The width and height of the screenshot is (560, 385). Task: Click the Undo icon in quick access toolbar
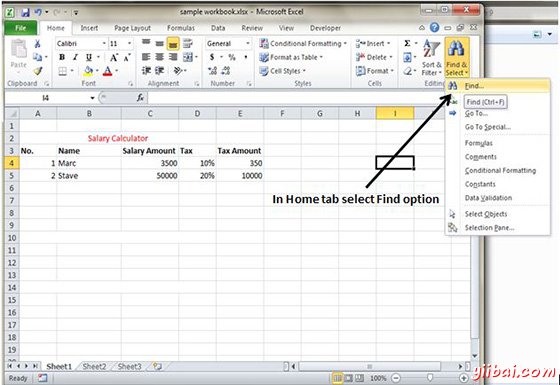(38, 12)
